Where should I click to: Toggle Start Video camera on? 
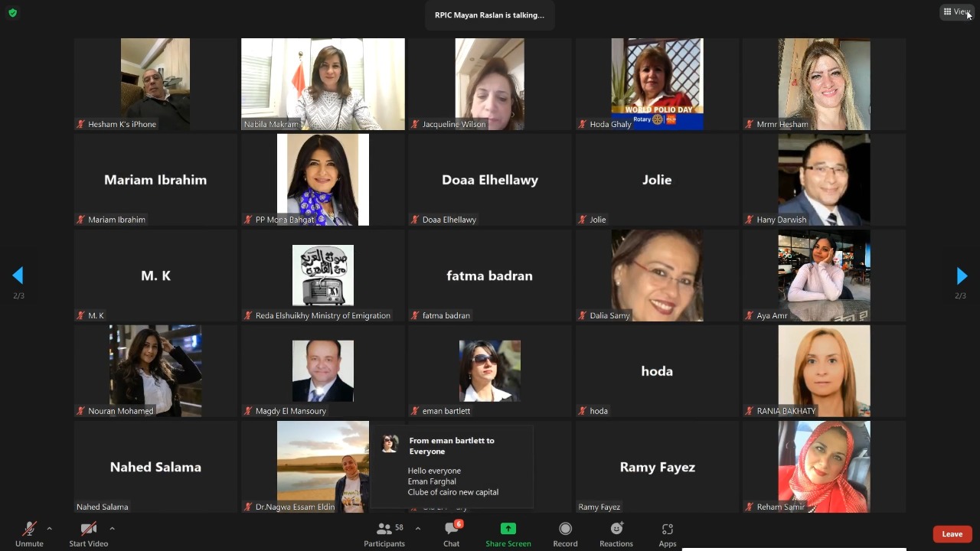click(x=89, y=533)
